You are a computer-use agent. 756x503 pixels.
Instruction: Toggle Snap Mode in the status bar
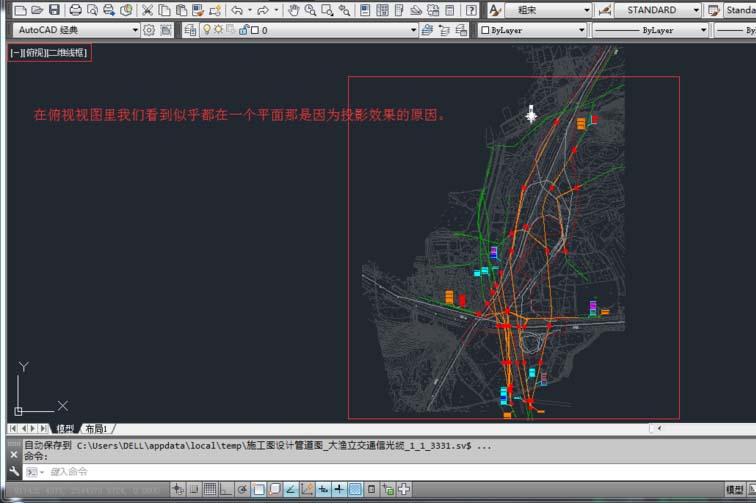pyautogui.click(x=193, y=489)
